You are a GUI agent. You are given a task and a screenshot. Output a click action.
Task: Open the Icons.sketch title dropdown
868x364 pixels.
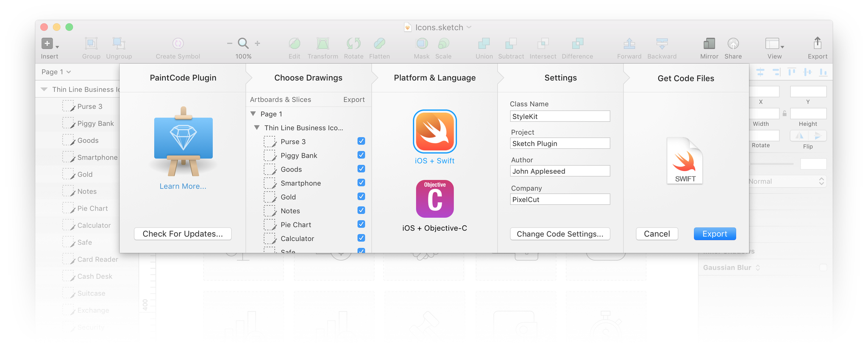click(469, 27)
